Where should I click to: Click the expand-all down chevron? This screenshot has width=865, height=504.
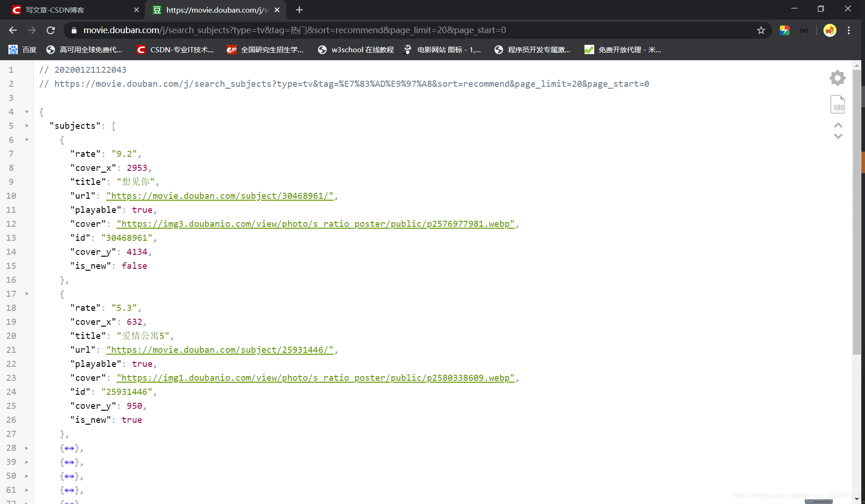838,136
